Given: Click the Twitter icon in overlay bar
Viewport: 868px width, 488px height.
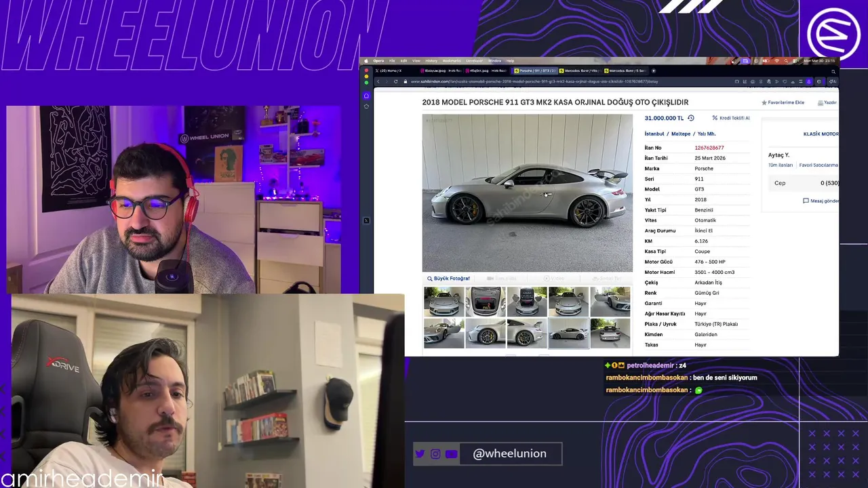Looking at the screenshot, I should [420, 454].
